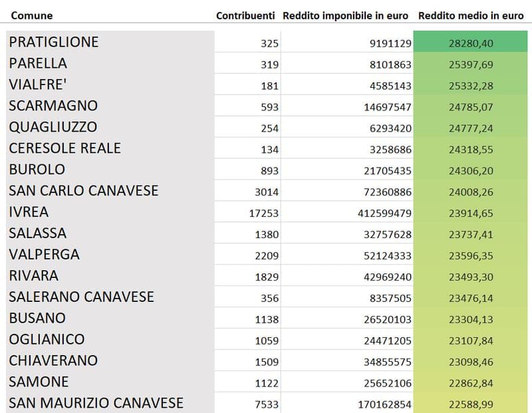Click the SAN CARLO CANAVESE cell
532x413 pixels.
[84, 191]
